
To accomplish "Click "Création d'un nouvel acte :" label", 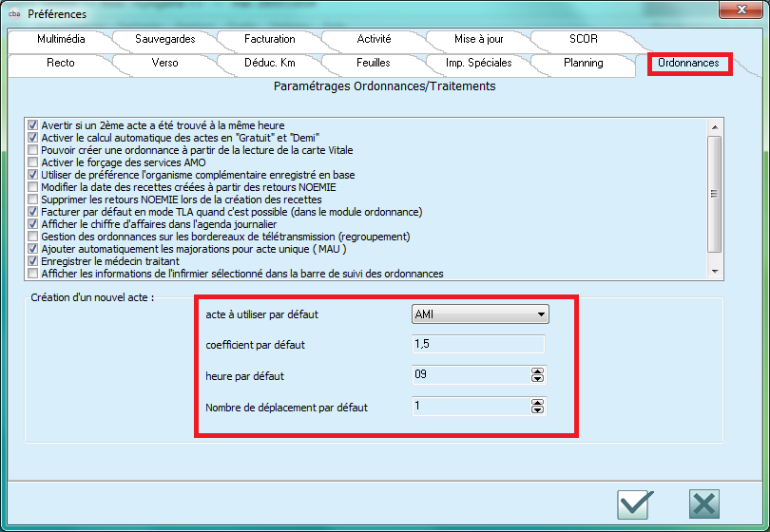I will tap(92, 297).
